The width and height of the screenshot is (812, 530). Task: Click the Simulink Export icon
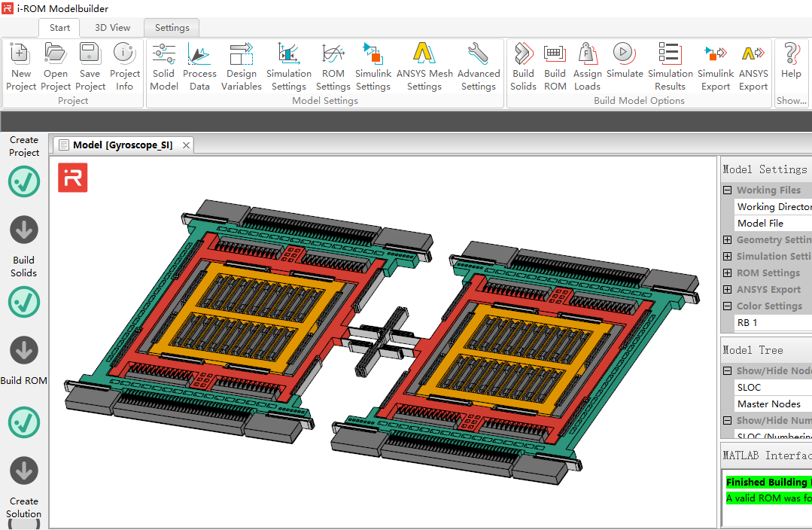click(716, 66)
